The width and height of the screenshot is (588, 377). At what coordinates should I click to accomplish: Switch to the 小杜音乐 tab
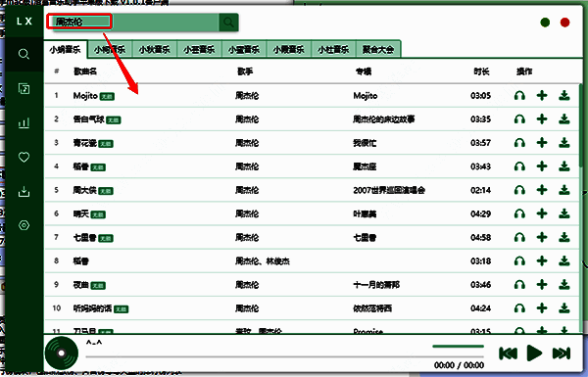point(333,49)
